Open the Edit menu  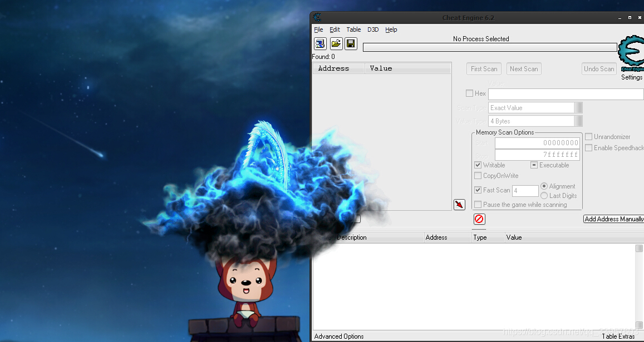click(335, 29)
